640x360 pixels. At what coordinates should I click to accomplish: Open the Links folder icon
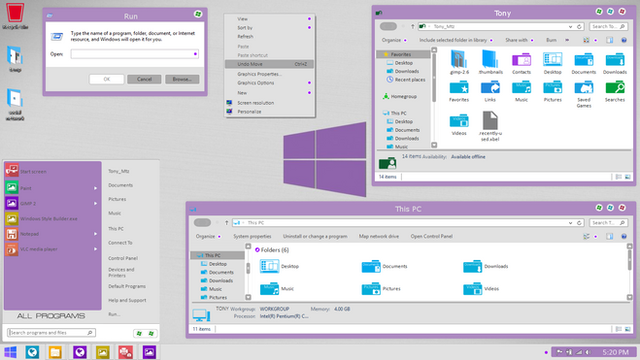coord(490,91)
